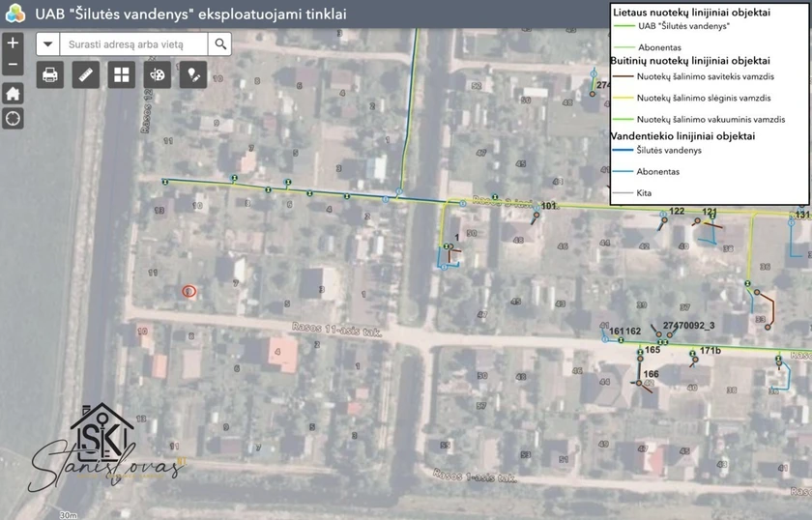Go to the default home extent
Image resolution: width=812 pixels, height=520 pixels.
(x=13, y=93)
